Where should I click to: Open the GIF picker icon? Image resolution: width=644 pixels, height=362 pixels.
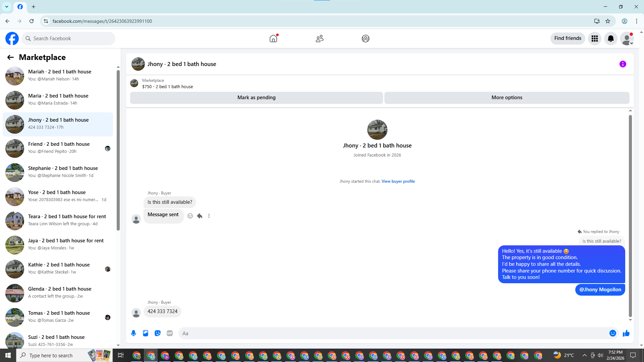170,333
